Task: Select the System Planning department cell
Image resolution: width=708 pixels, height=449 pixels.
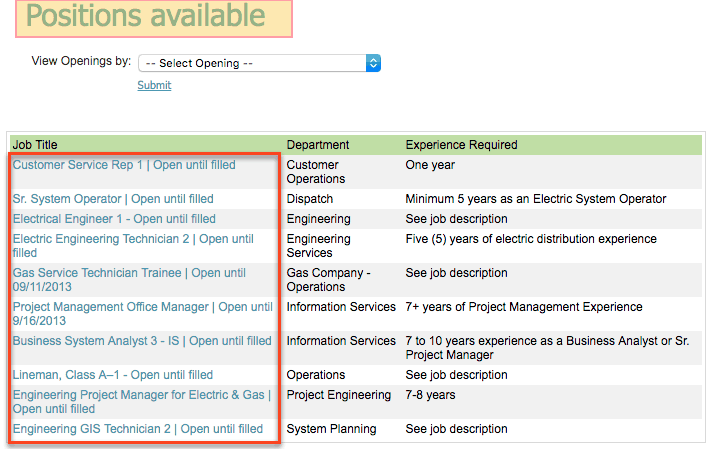Action: [331, 429]
